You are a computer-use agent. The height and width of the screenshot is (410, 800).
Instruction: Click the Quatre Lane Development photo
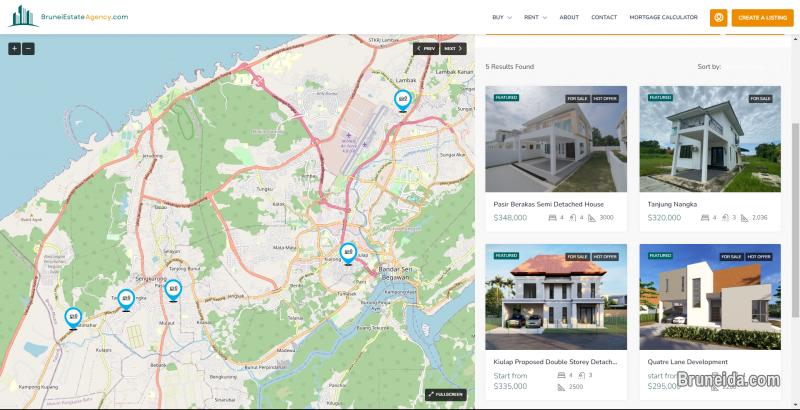pyautogui.click(x=710, y=297)
